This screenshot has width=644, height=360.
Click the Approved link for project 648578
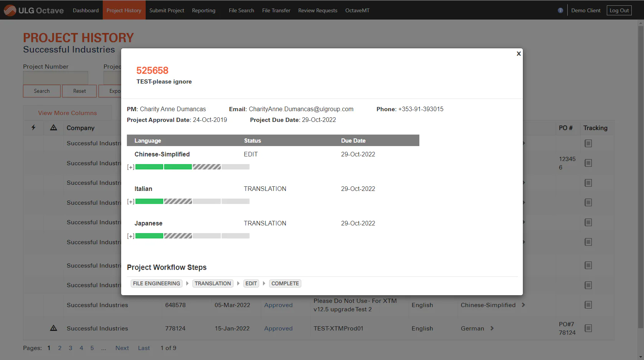click(x=278, y=305)
